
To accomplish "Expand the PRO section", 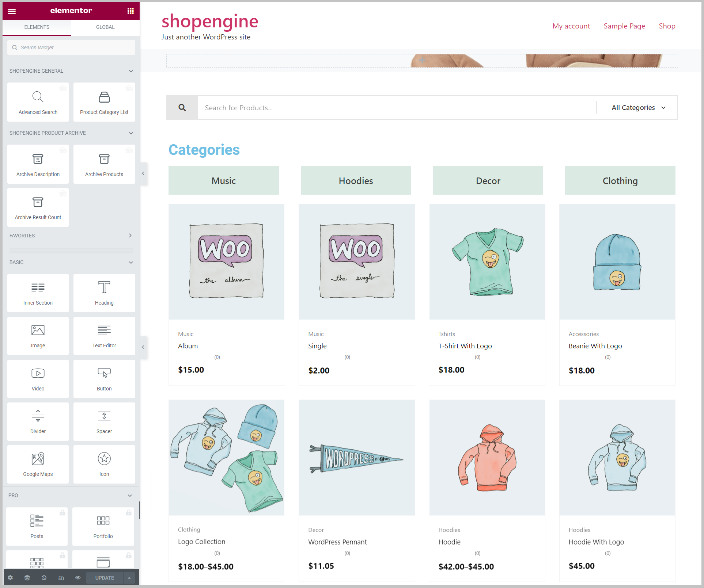I will (x=129, y=495).
